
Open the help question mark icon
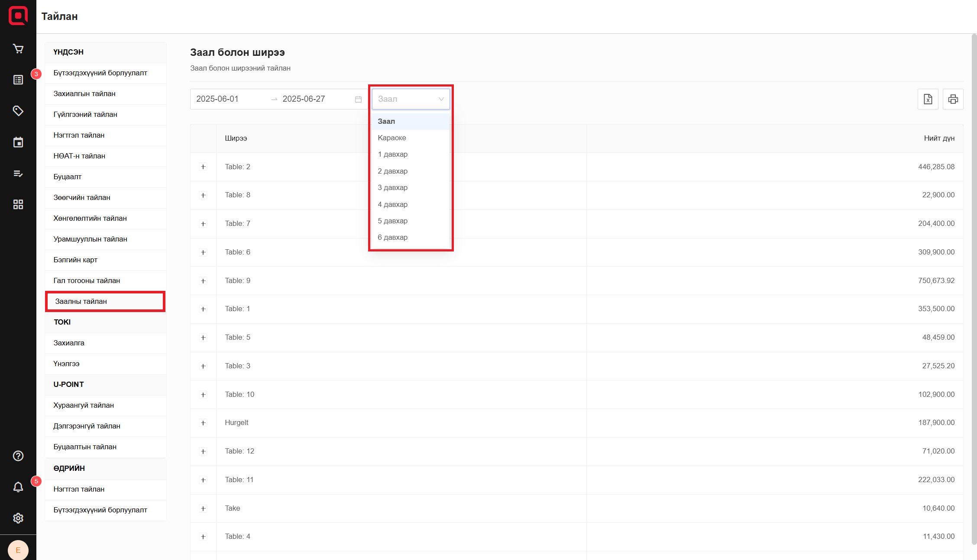(x=18, y=456)
